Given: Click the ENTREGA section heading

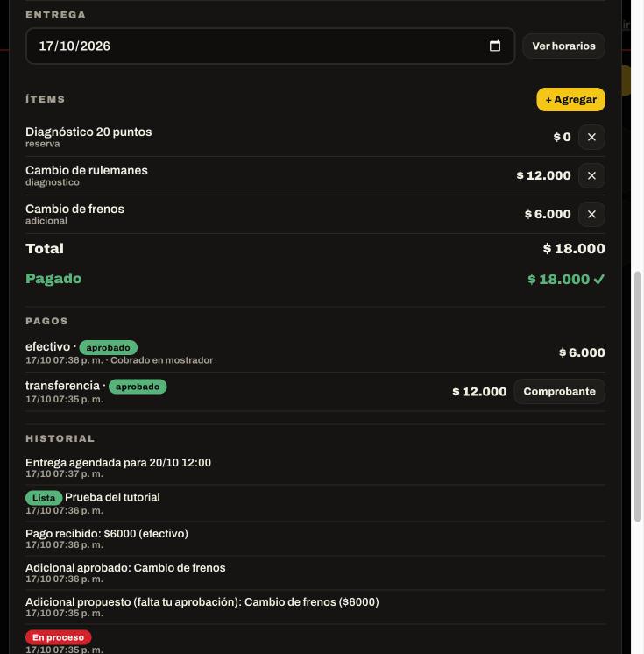Looking at the screenshot, I should (55, 15).
